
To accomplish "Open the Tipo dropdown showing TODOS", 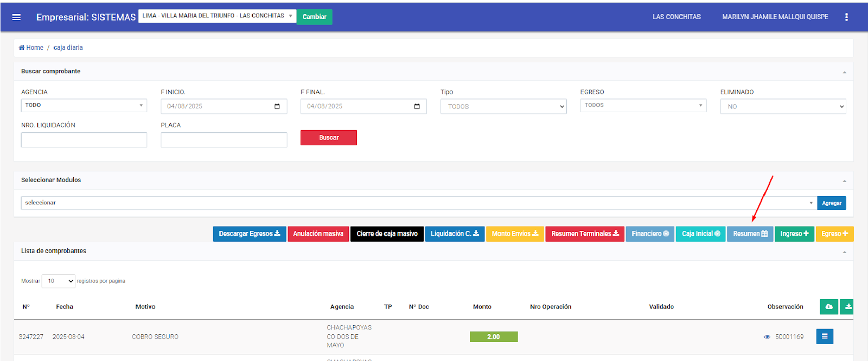I will (503, 106).
